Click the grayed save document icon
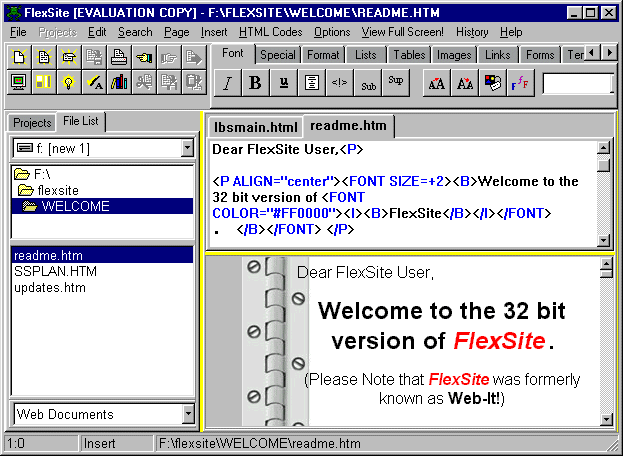The width and height of the screenshot is (623, 456). (94, 57)
